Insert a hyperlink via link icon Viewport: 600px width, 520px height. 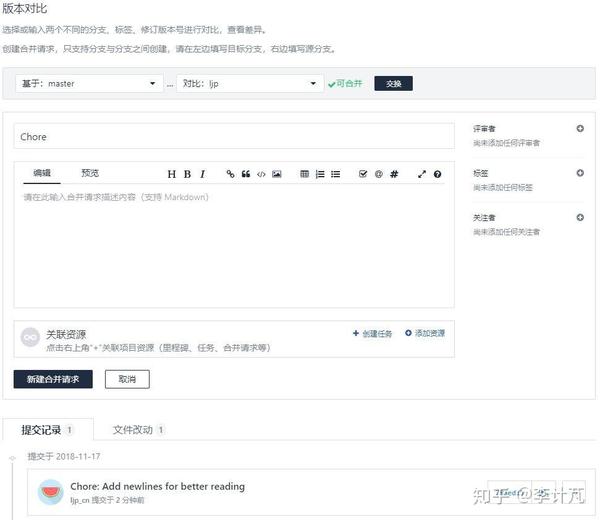tap(230, 174)
